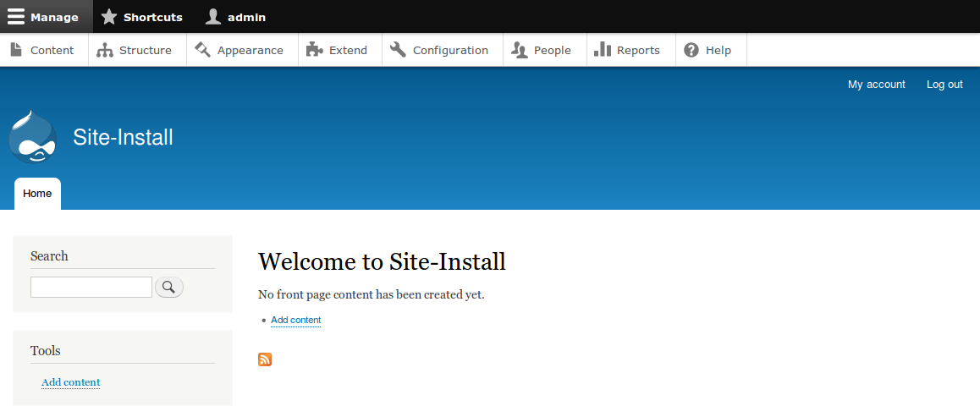This screenshot has height=406, width=980.
Task: Click the admin user silhouette icon
Action: point(213,17)
